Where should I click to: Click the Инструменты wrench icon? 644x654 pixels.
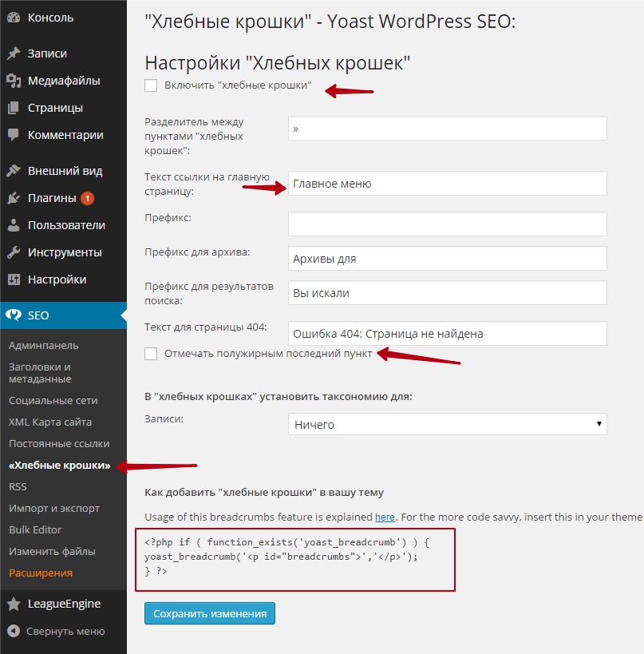tap(14, 252)
